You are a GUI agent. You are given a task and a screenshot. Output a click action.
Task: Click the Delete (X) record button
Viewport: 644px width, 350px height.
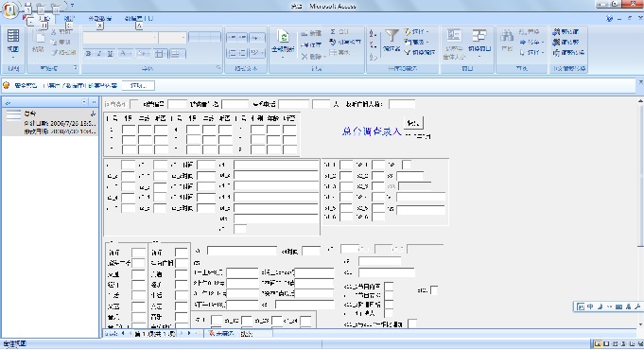pos(311,57)
